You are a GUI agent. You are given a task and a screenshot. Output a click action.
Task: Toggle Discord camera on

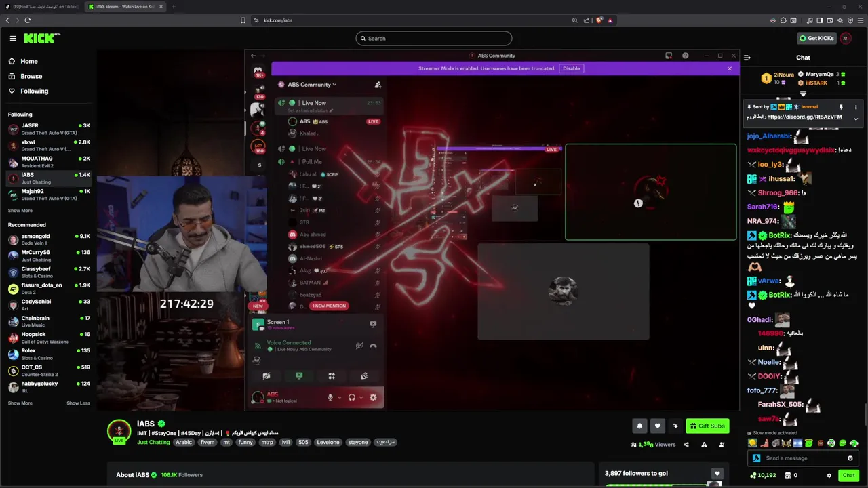(x=267, y=376)
